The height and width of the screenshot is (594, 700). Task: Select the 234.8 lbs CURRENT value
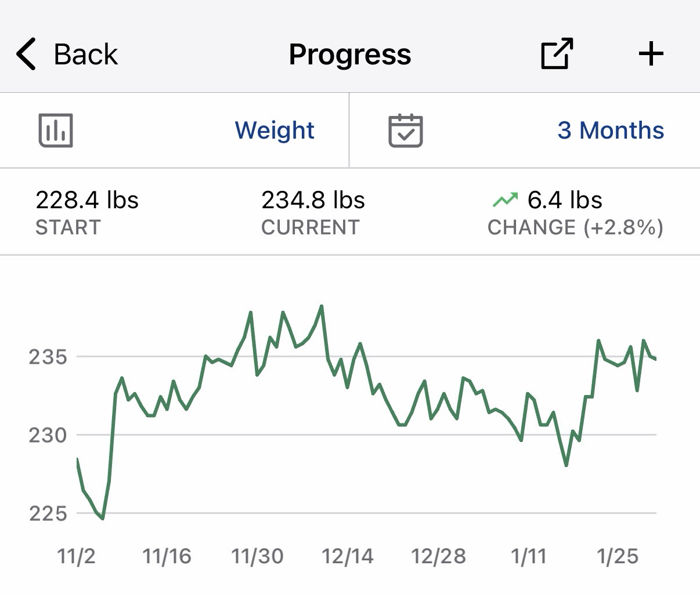click(x=313, y=200)
